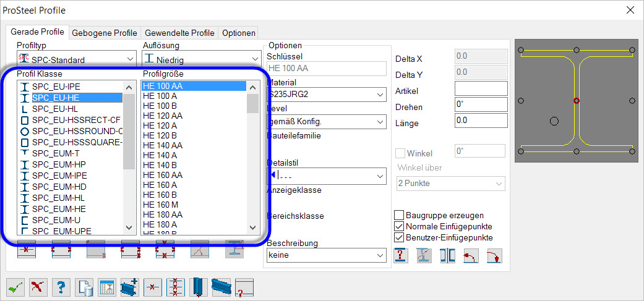Image resolution: width=644 pixels, height=301 pixels.
Task: Switch to the Gewendelte Profile tab
Action: tap(179, 33)
